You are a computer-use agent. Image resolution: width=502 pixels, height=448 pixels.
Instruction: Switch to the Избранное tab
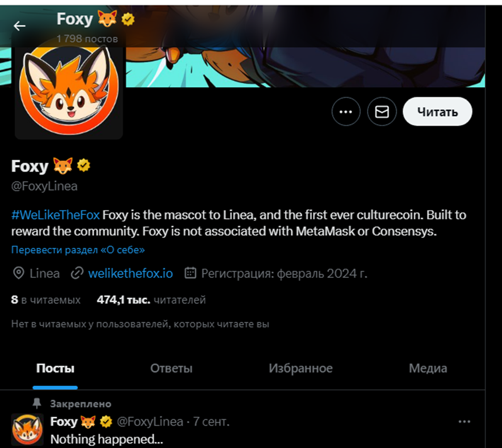click(300, 369)
